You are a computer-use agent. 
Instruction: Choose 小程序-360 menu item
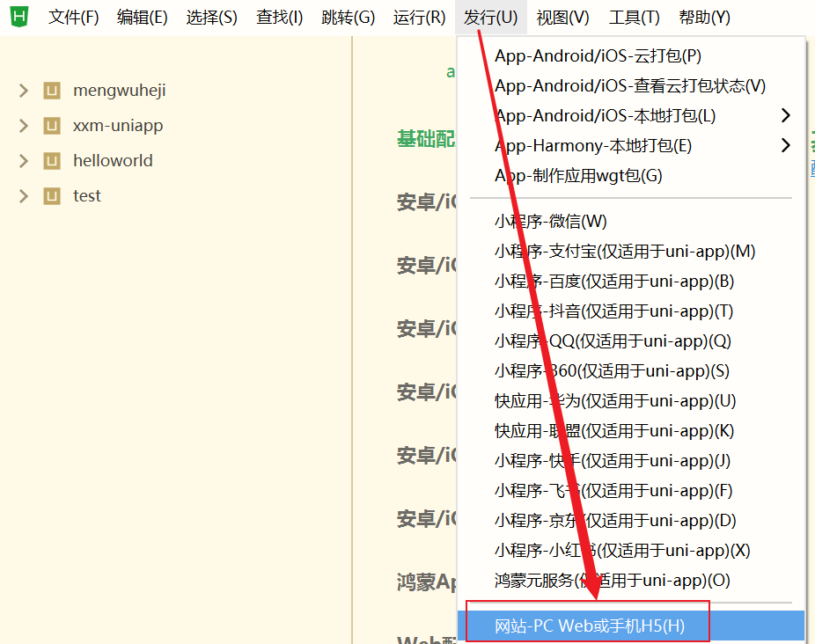(631, 371)
